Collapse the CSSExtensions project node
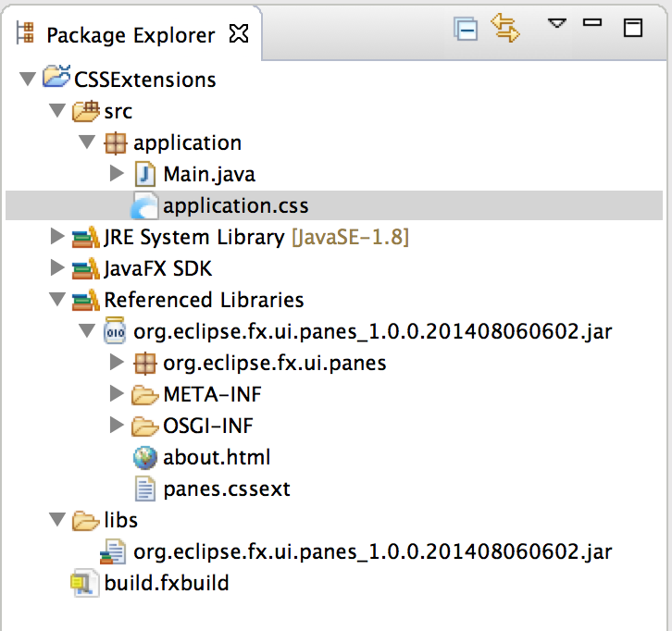 click(27, 80)
